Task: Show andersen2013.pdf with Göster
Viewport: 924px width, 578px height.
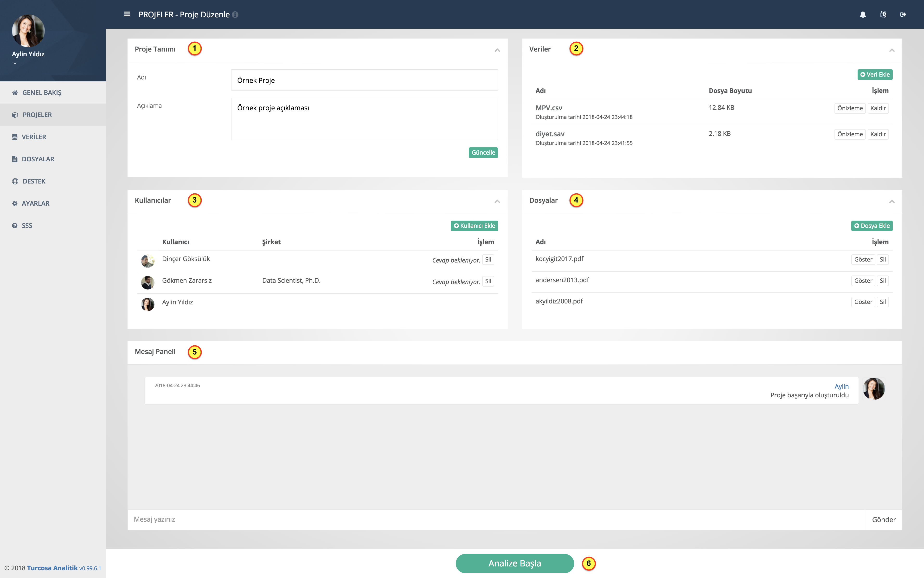Action: (x=863, y=281)
